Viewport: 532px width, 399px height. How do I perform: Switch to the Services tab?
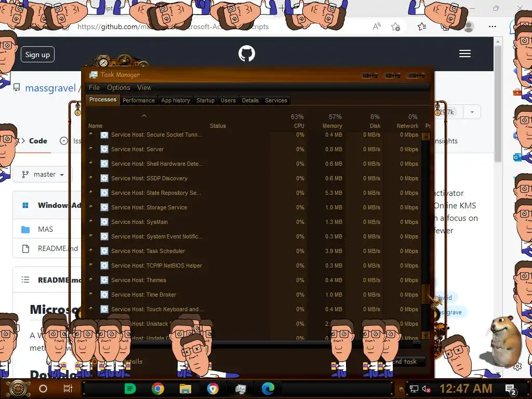[276, 100]
